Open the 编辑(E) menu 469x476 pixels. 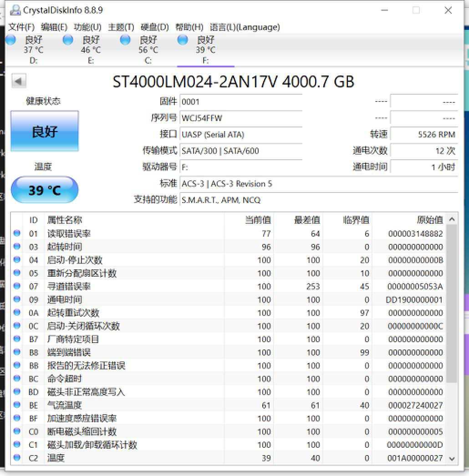pyautogui.click(x=54, y=27)
